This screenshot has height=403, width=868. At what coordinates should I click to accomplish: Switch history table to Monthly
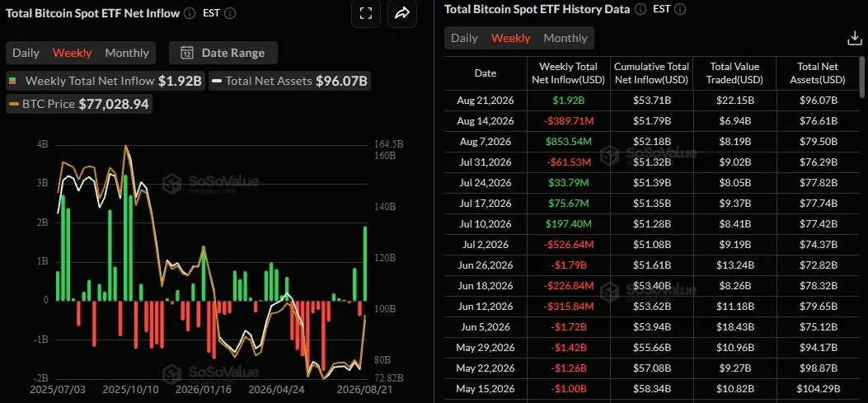[565, 38]
